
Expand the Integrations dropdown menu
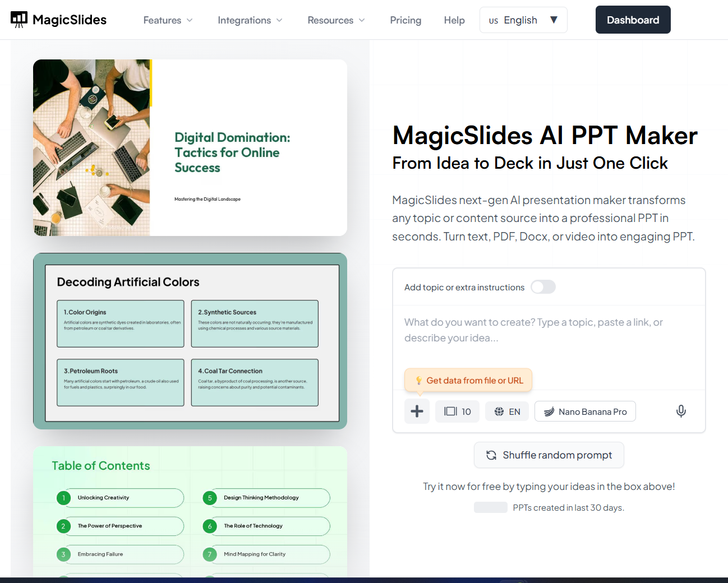point(250,20)
